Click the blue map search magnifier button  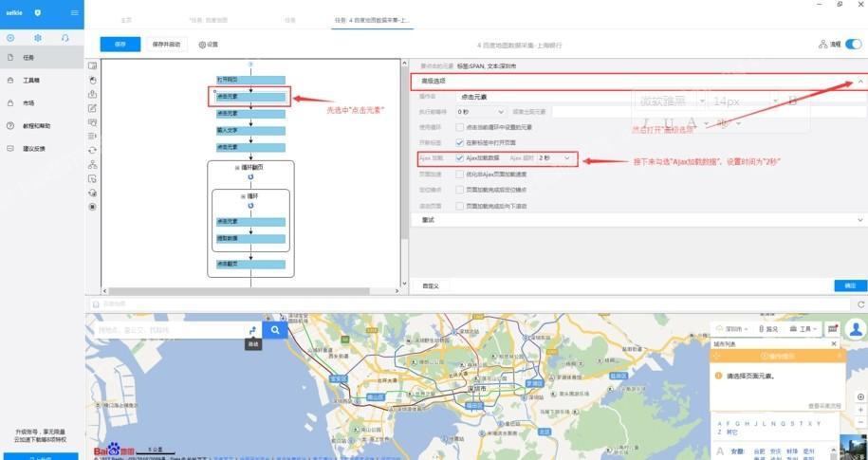(274, 330)
